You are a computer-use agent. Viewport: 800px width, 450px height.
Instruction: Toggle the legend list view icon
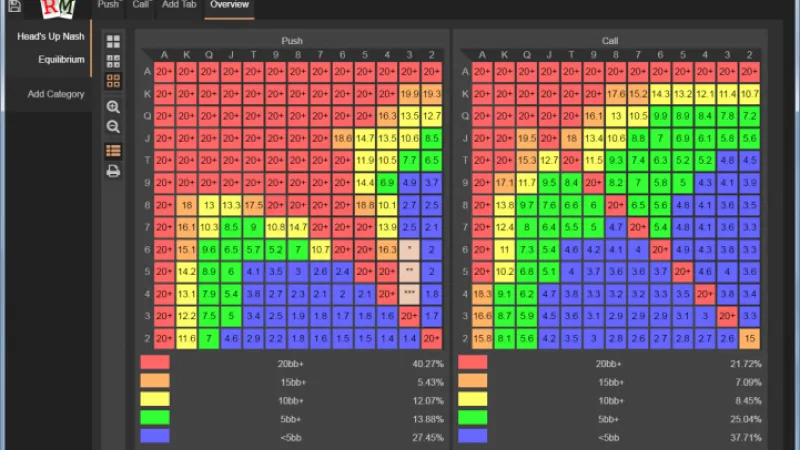click(113, 151)
